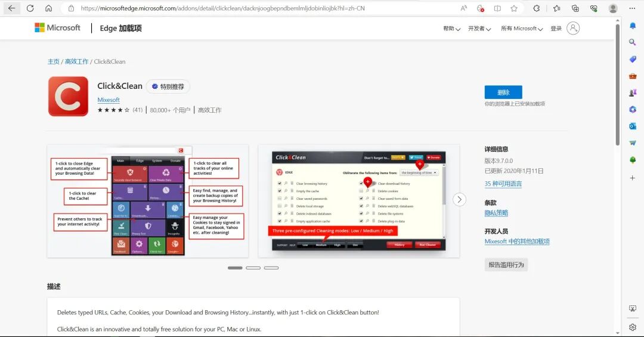Go to 主页 breadcrumb link
This screenshot has height=337, width=644.
coord(54,61)
